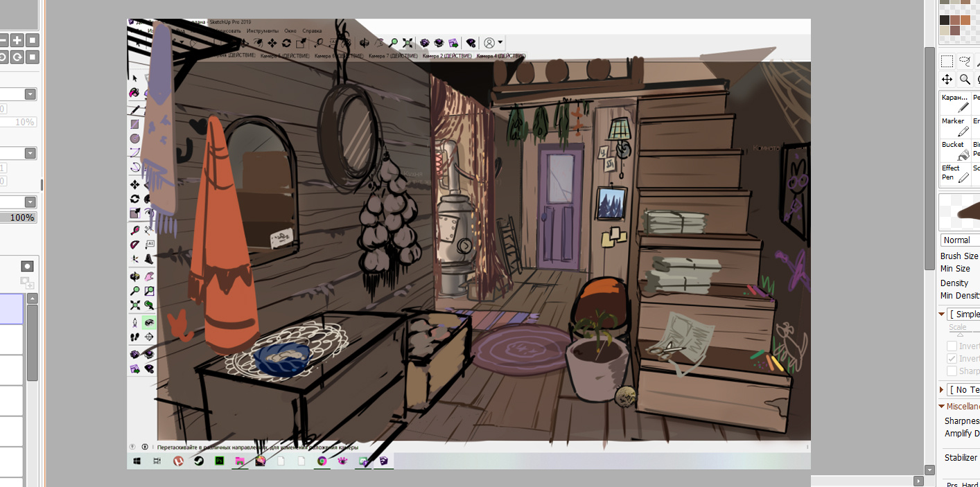This screenshot has height=487, width=980.
Task: Open SketchUp's Инструменты menu in canvas
Action: [x=262, y=30]
